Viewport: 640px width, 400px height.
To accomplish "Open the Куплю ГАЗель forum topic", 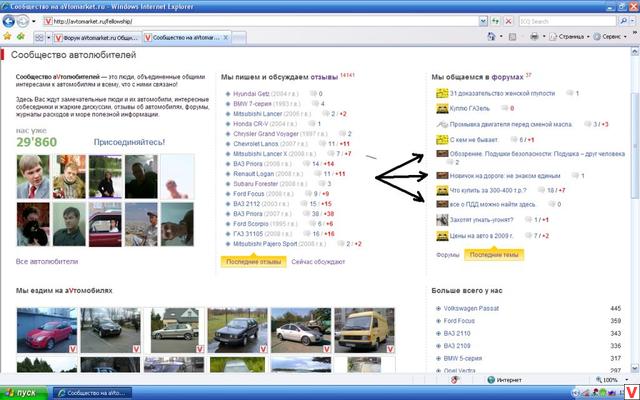I will [469, 109].
